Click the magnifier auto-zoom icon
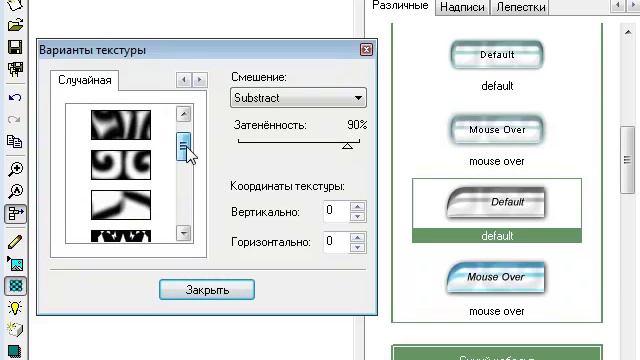Image resolution: width=640 pixels, height=360 pixels. [x=15, y=191]
